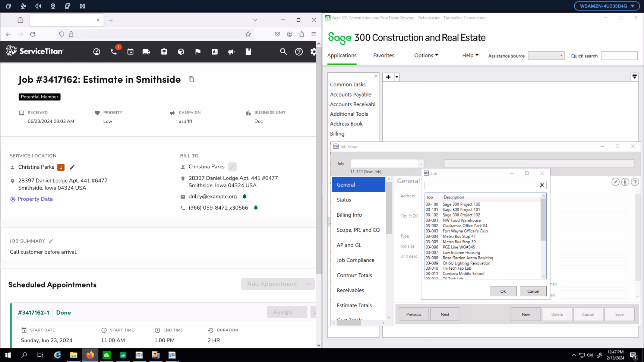644x362 pixels.
Task: Edit the Bill To customer pencil button
Action: [x=232, y=167]
